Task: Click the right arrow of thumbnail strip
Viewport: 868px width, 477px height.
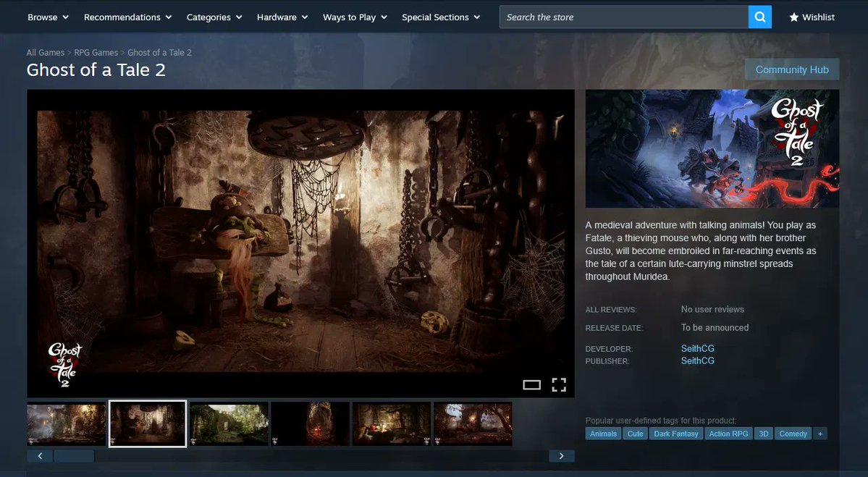Action: (561, 456)
